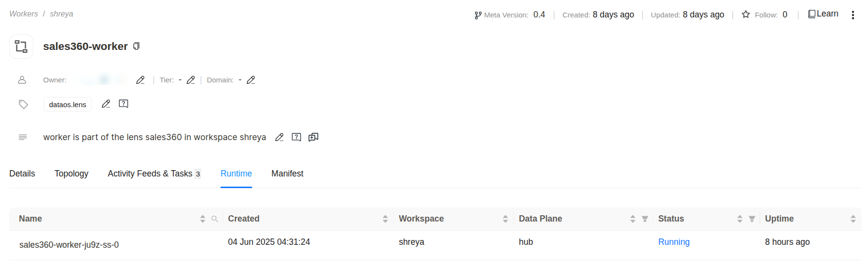Click the Running status link
The height and width of the screenshot is (271, 868).
point(674,242)
